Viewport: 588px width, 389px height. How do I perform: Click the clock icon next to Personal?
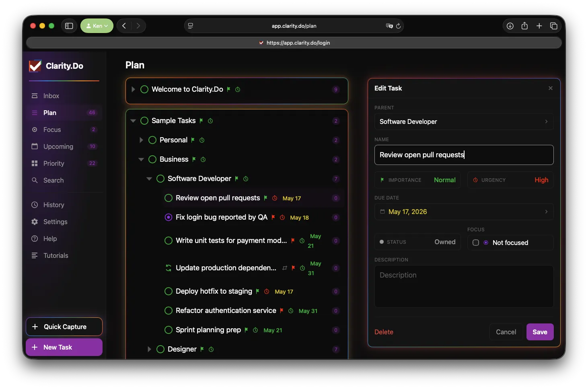[202, 140]
